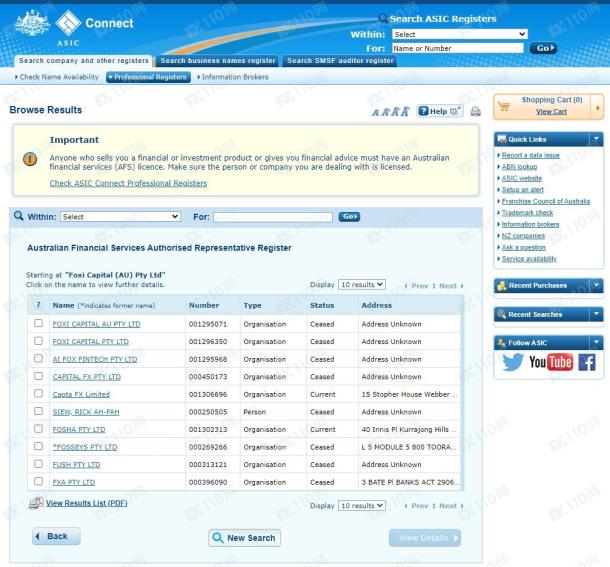This screenshot has height=567, width=610.
Task: Open YouTube from Follow ASIC panel
Action: pyautogui.click(x=551, y=362)
